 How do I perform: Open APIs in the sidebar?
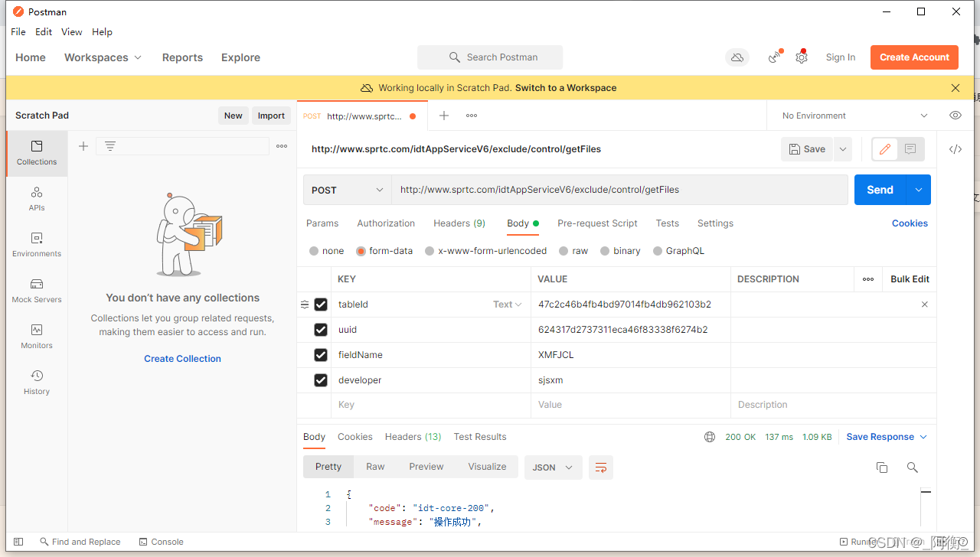tap(37, 199)
